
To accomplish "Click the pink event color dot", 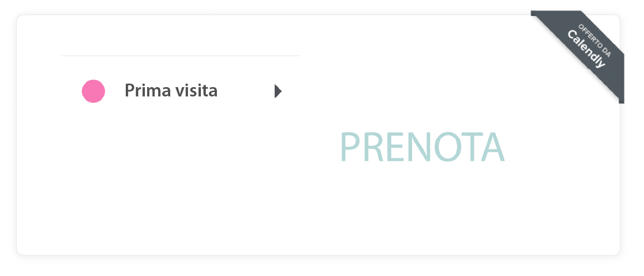I will pyautogui.click(x=93, y=91).
